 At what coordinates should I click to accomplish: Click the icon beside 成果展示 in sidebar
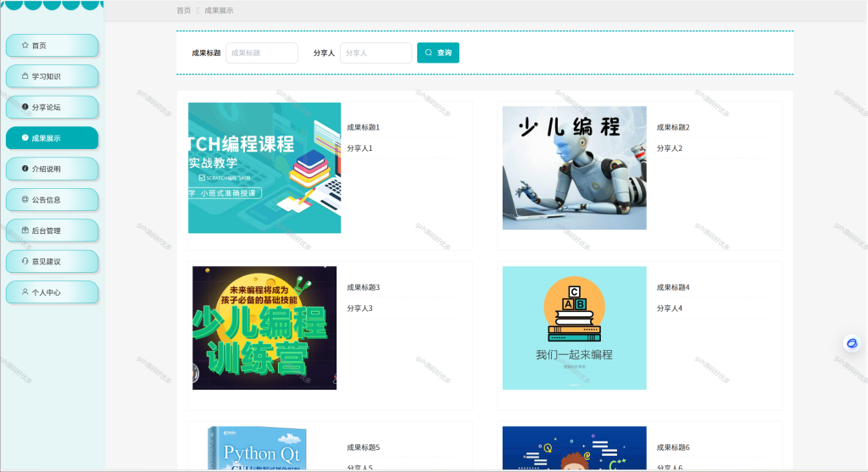25,138
